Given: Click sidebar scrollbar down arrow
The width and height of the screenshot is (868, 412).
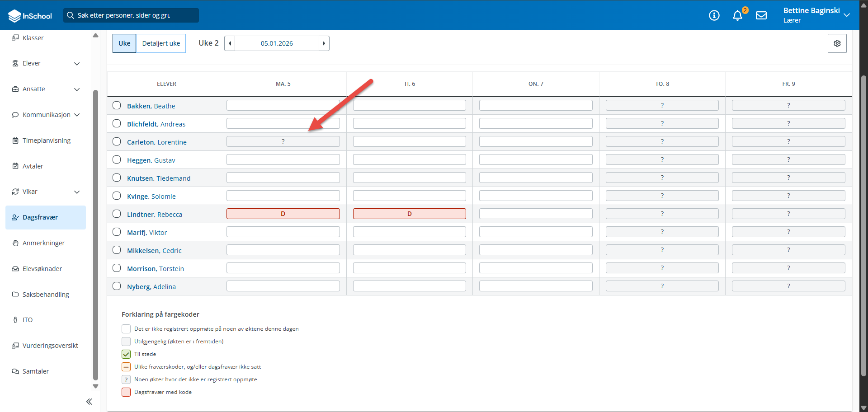Looking at the screenshot, I should point(95,386).
